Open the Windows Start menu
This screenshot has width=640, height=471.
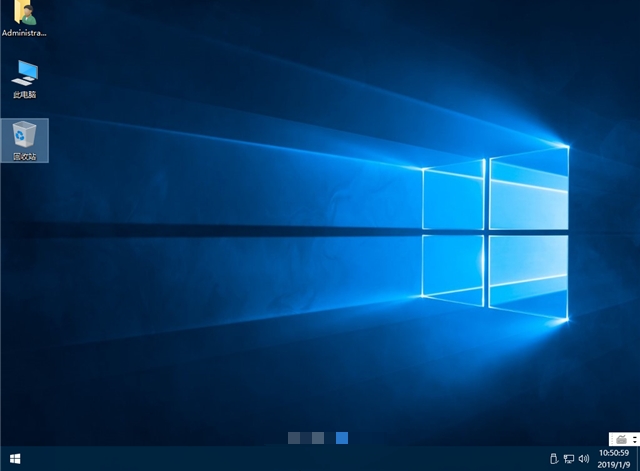16,460
